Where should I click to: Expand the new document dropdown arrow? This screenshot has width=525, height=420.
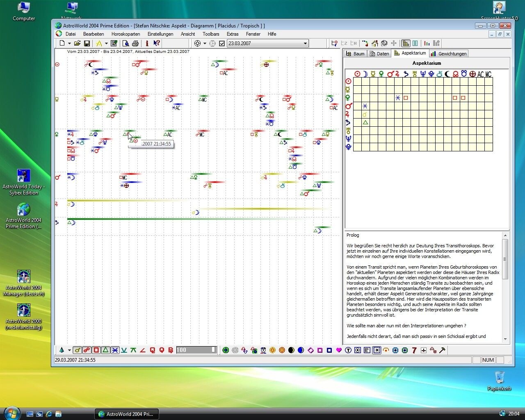(x=69, y=43)
